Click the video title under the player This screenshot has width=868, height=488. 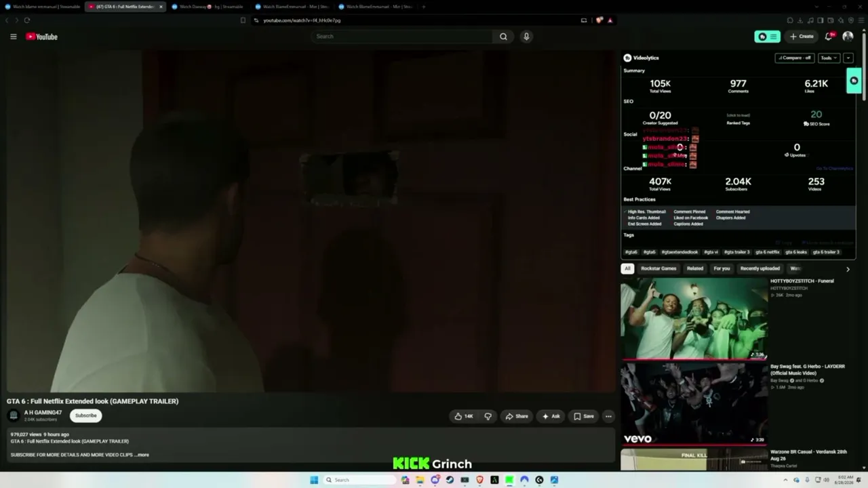pyautogui.click(x=93, y=401)
